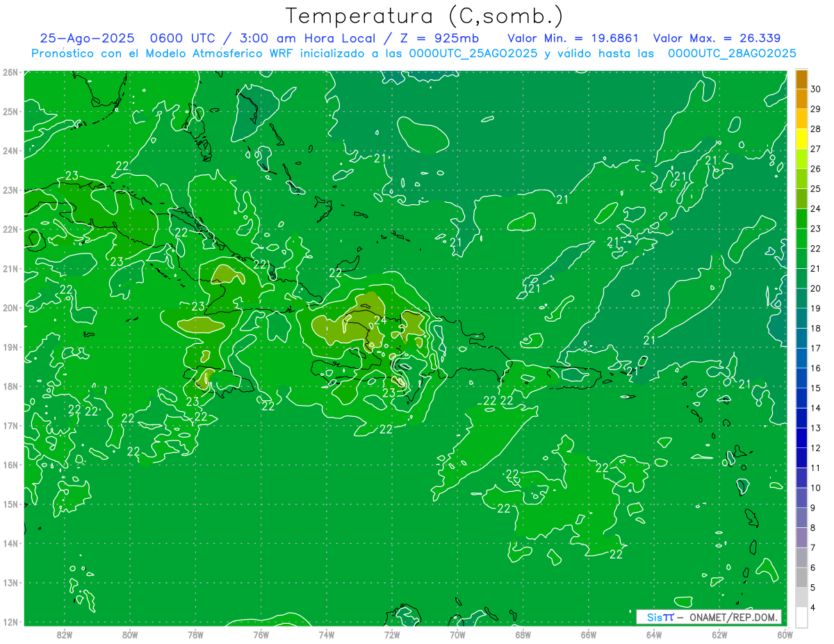Viewport: 834px width, 644px height.
Task: Click the "68W" longitude axis label
Action: point(523,634)
